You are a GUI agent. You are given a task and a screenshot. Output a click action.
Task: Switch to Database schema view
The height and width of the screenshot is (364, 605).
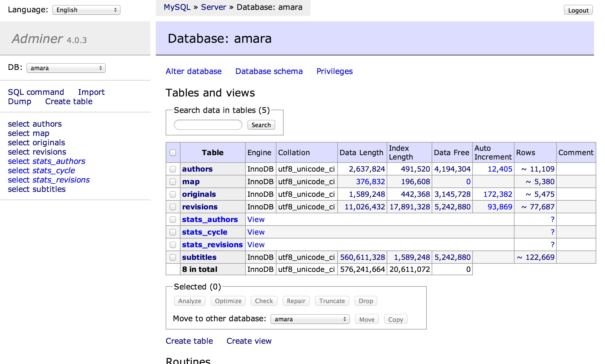click(x=268, y=71)
